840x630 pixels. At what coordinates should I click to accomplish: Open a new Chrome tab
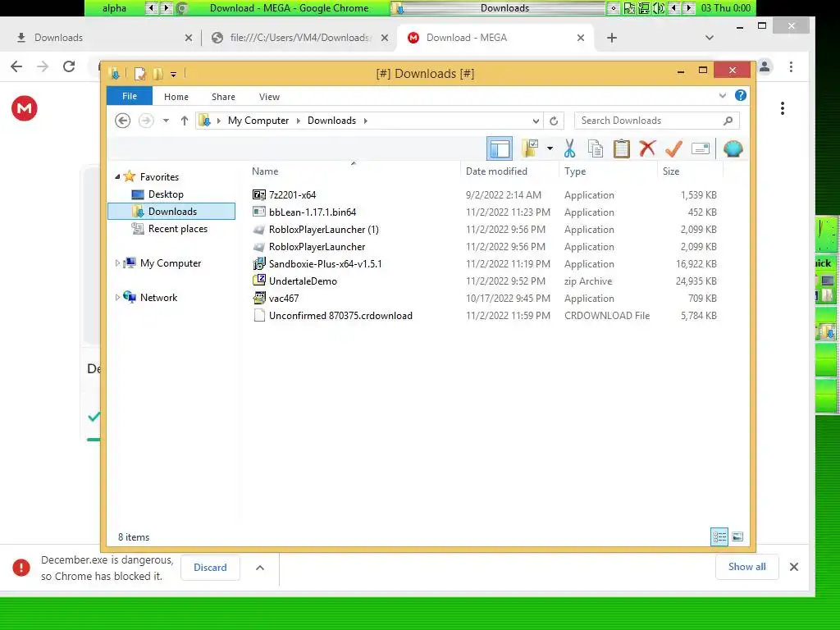[612, 38]
